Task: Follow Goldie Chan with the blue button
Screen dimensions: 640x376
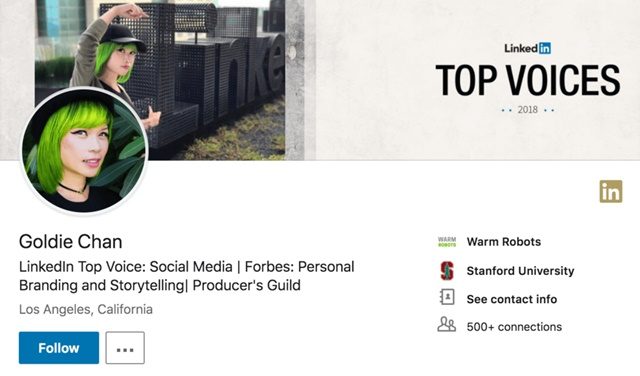Action: [x=59, y=348]
